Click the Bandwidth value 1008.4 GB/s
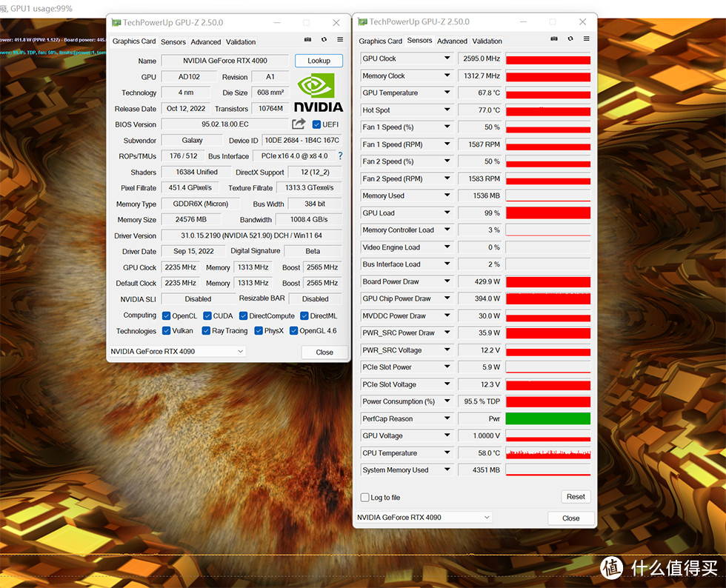 [x=309, y=219]
